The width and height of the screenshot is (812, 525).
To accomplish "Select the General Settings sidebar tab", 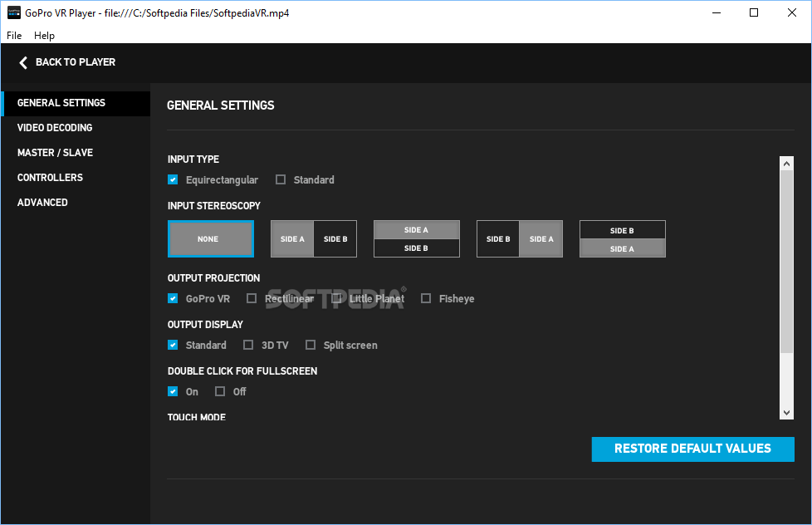I will coord(76,103).
